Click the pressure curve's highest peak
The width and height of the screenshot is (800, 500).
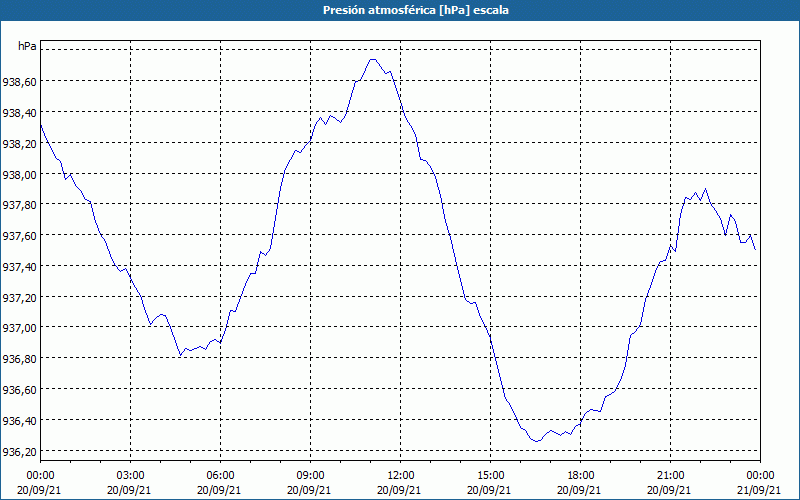[x=372, y=60]
